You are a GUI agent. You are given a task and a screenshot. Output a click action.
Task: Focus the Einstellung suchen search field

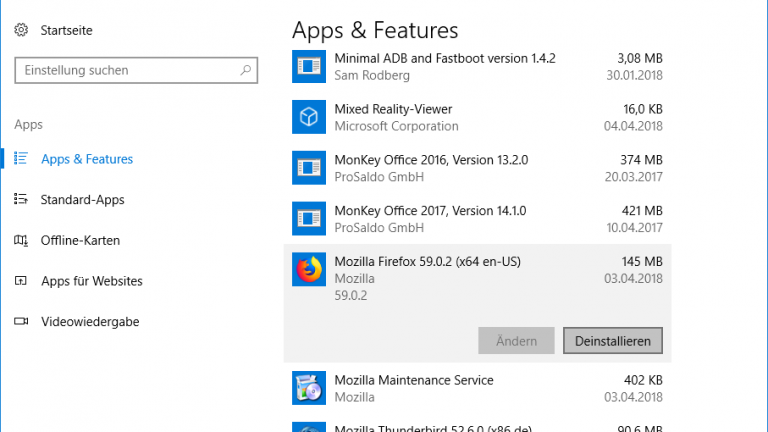click(125, 71)
